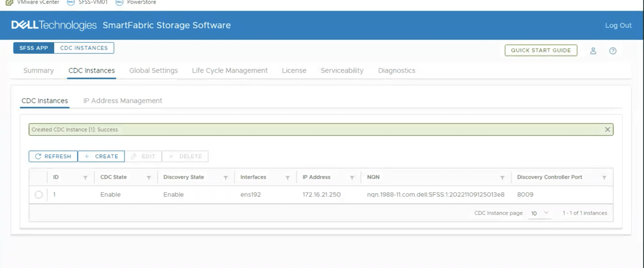
Task: Sort by the ID column header
Action: pyautogui.click(x=56, y=177)
